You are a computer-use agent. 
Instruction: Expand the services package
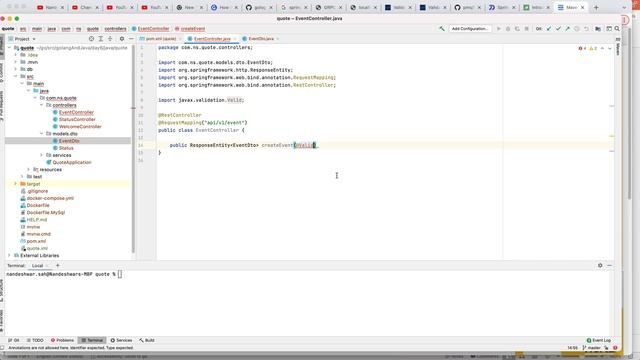pos(42,155)
